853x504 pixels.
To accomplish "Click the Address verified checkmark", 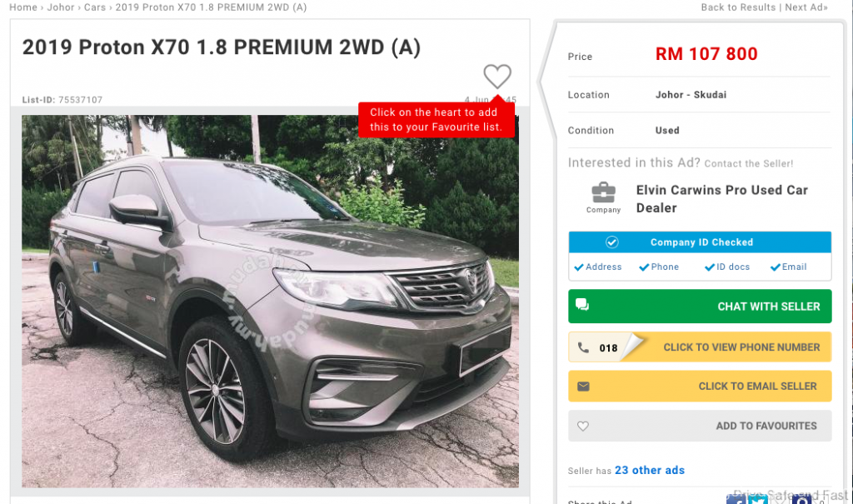I will pos(579,267).
